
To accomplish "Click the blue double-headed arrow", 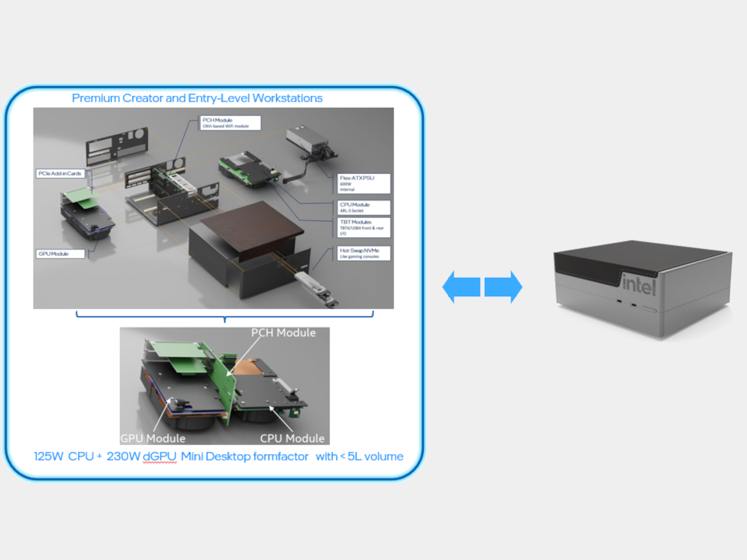I will (x=482, y=286).
